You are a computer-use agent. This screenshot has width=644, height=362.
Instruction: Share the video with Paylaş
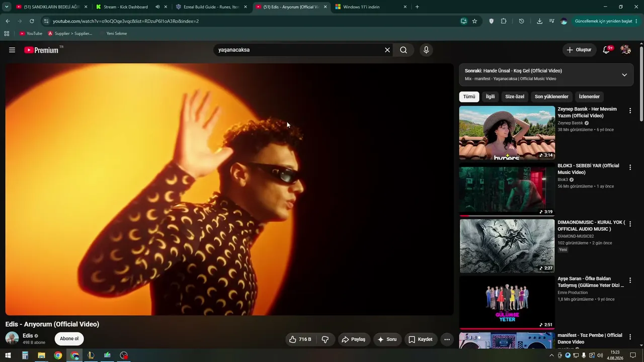pyautogui.click(x=354, y=339)
